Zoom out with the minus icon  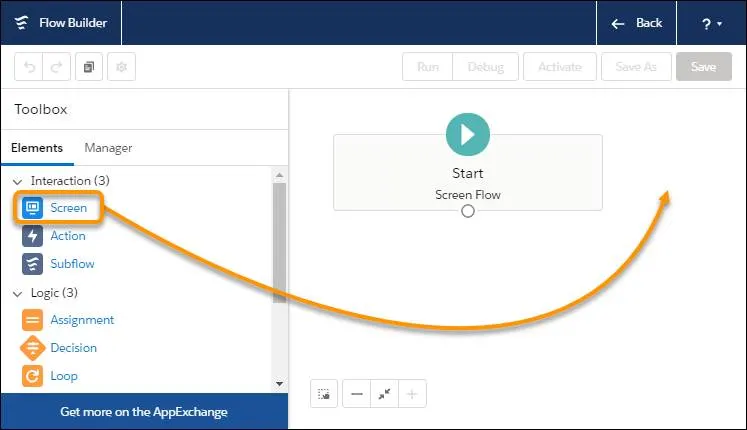tap(356, 394)
